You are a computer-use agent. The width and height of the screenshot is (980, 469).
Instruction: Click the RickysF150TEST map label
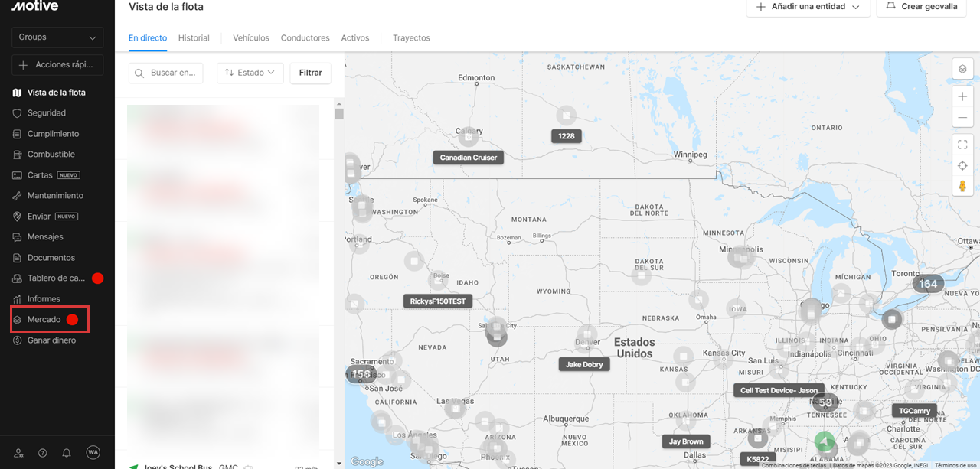[x=438, y=301]
